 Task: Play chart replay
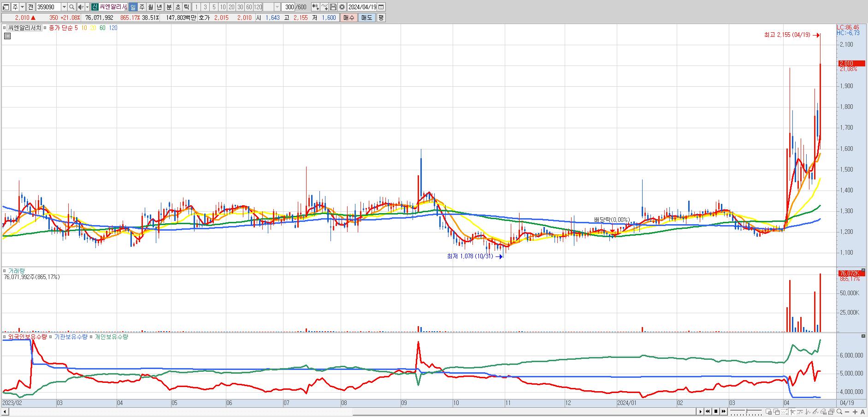700,411
